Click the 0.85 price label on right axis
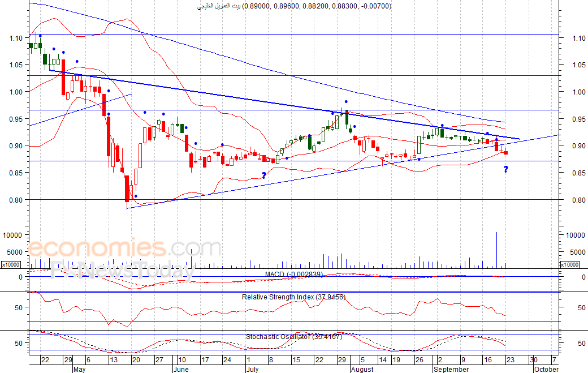This screenshot has height=373, width=588. pyautogui.click(x=579, y=173)
